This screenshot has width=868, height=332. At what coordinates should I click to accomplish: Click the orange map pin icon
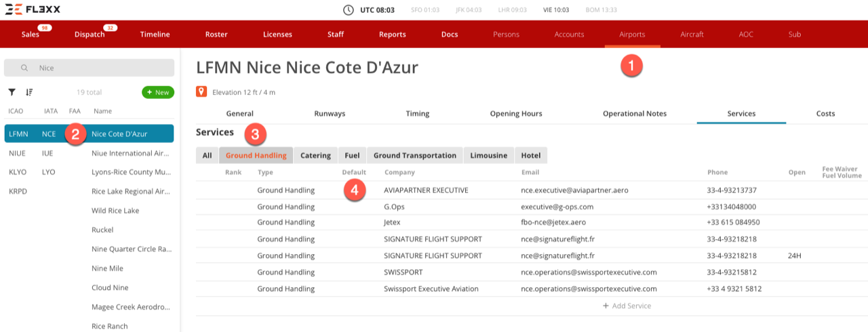coord(201,91)
